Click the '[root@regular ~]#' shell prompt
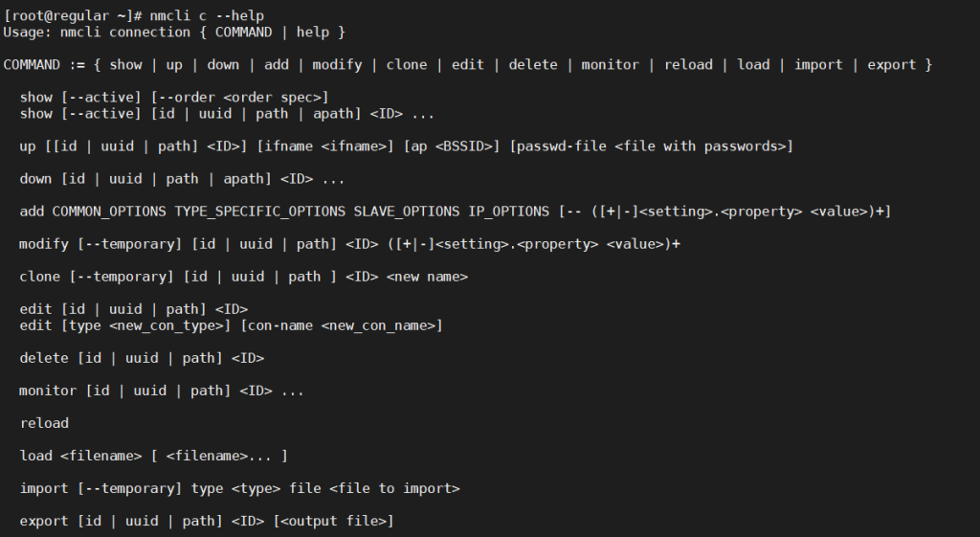Image resolution: width=980 pixels, height=537 pixels. [x=73, y=15]
